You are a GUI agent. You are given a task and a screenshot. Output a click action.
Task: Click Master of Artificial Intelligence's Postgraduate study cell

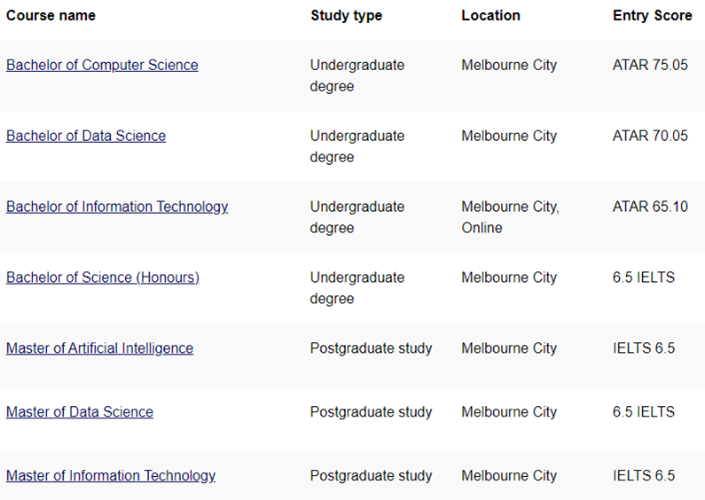pyautogui.click(x=371, y=348)
